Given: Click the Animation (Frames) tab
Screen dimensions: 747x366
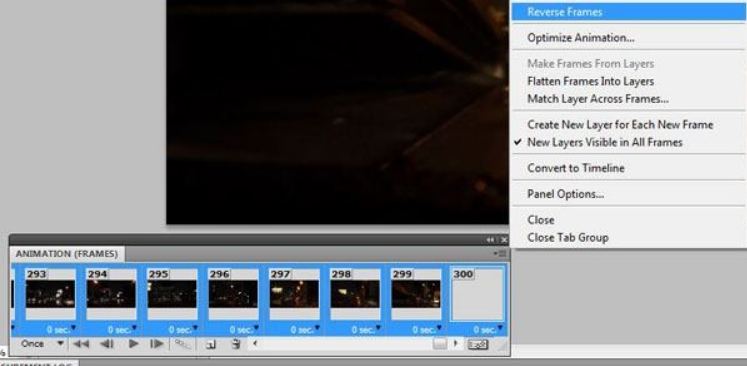Looking at the screenshot, I should pos(67,254).
